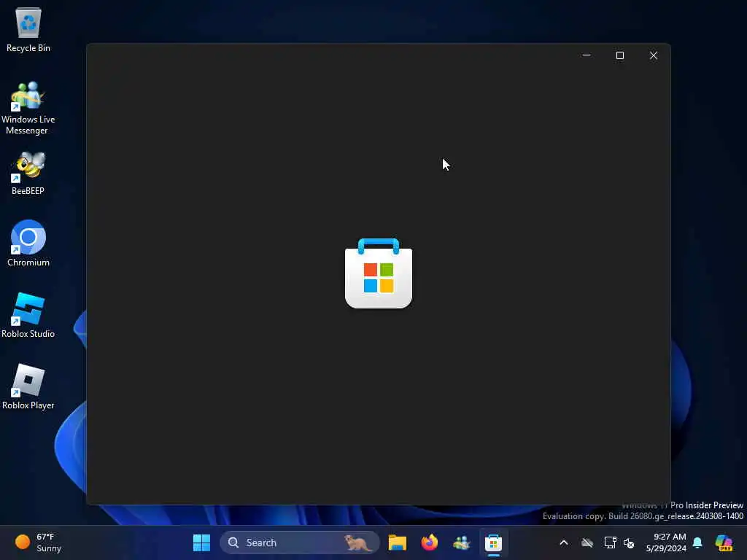Open the network status tray icon

tap(610, 542)
